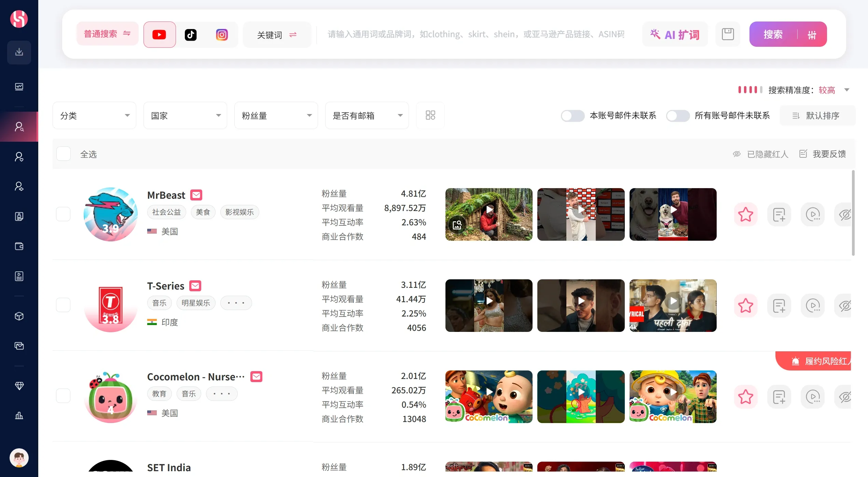The width and height of the screenshot is (868, 477).
Task: Check the Cocomelon row checkbox
Action: tap(63, 396)
